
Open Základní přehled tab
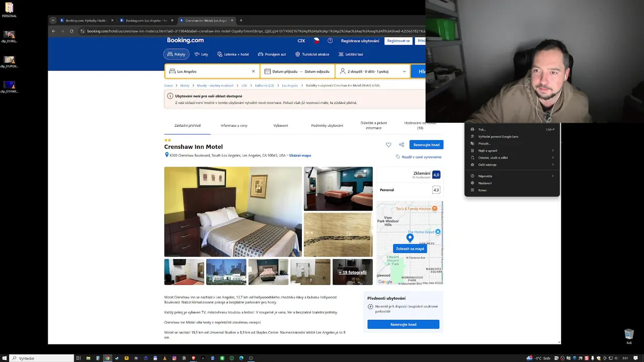(187, 125)
